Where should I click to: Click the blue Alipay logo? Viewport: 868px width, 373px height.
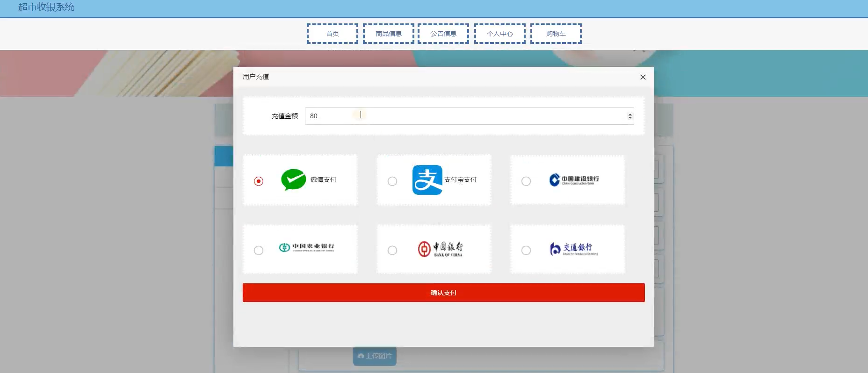[427, 180]
